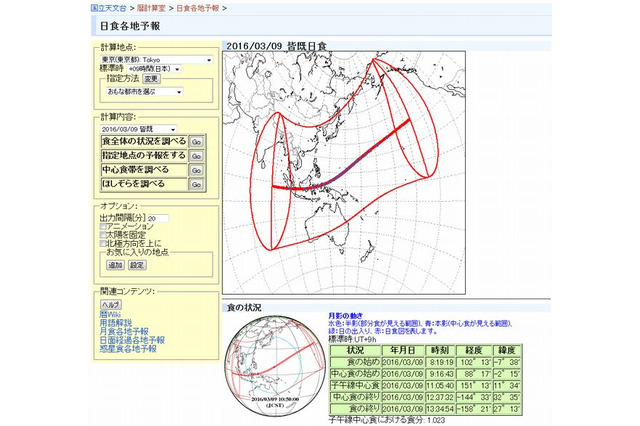Click the 緯度 column header

[507, 350]
